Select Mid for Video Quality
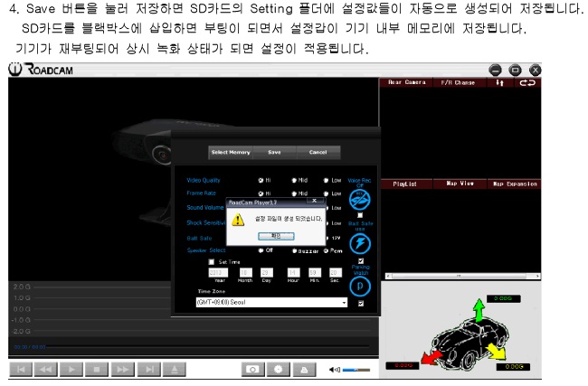This screenshot has width=588, height=386. (294, 180)
